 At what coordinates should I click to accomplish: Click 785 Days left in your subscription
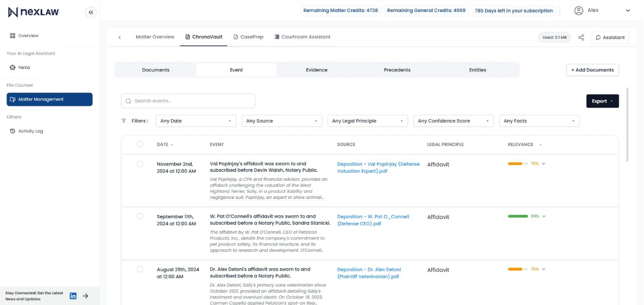tap(514, 11)
